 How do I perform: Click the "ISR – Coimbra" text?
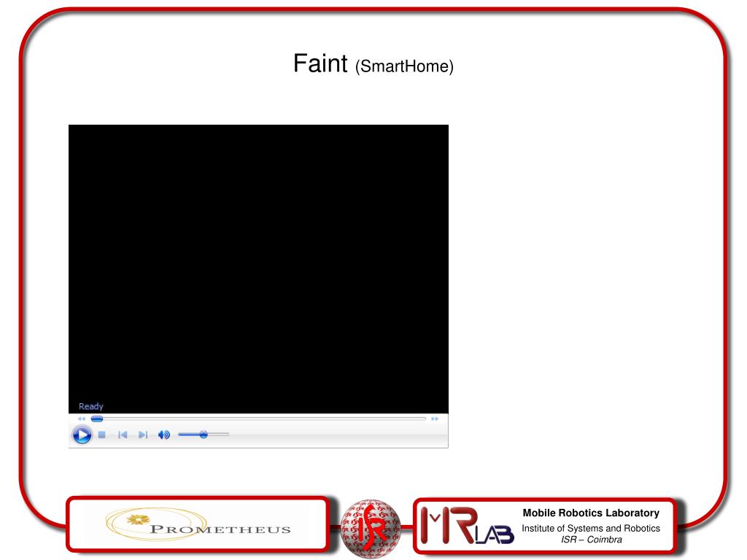[591, 540]
